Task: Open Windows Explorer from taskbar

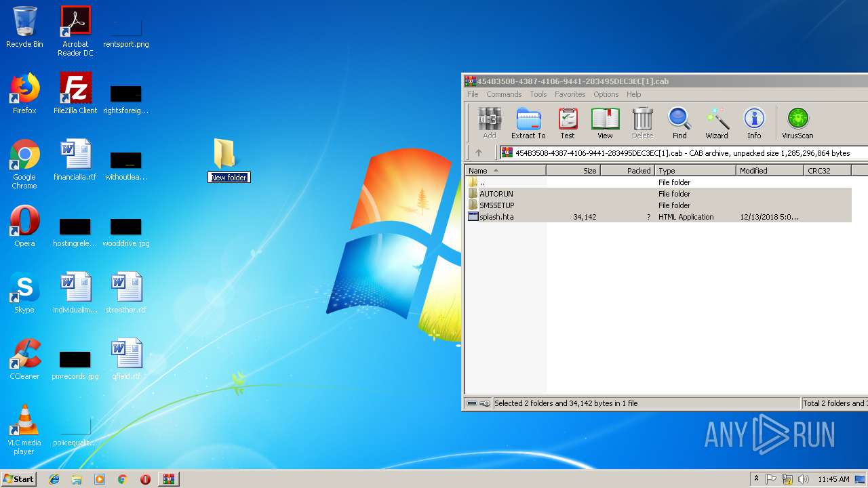Action: pyautogui.click(x=77, y=479)
